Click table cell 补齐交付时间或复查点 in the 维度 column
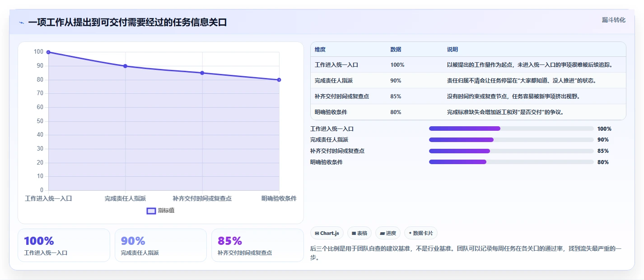Screen dimensions: 644x280 click(342, 96)
